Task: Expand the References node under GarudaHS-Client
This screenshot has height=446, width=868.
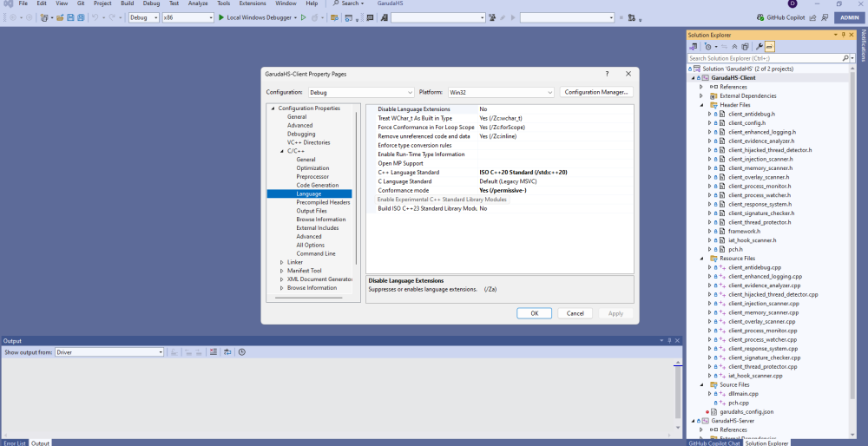Action: pos(701,87)
